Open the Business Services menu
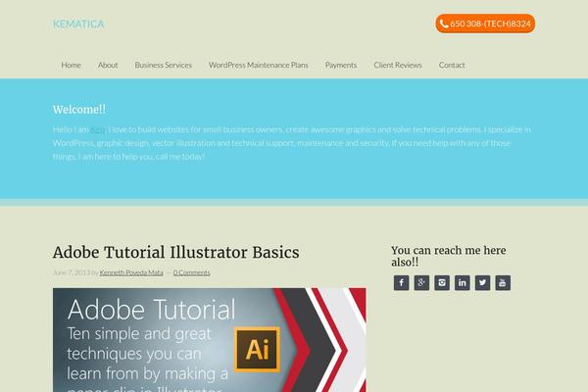The height and width of the screenshot is (392, 588). (x=163, y=65)
